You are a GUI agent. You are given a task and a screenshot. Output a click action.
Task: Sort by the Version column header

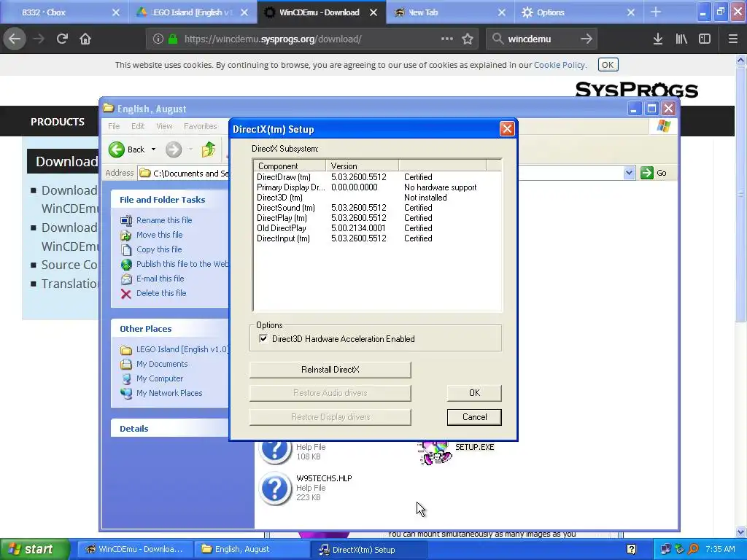(362, 166)
